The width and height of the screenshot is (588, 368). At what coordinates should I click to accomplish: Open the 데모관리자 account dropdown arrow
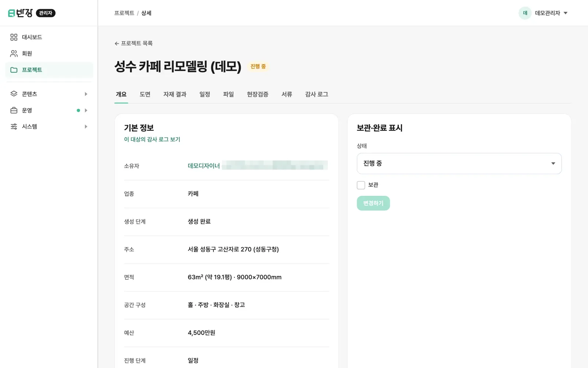pyautogui.click(x=566, y=13)
